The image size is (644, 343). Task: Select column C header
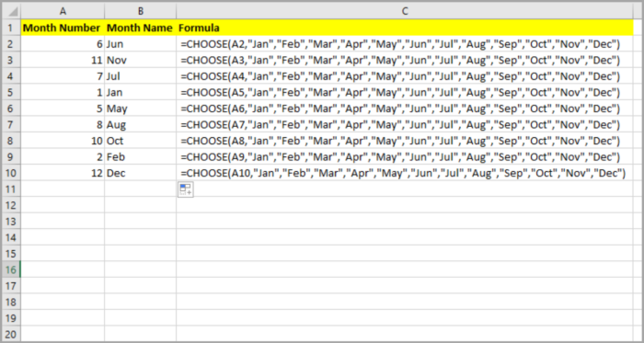pos(405,11)
